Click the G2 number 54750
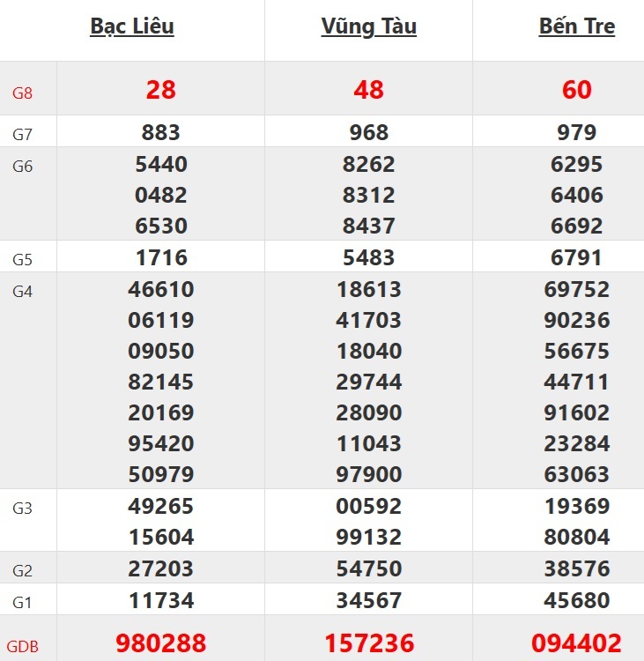 tap(368, 569)
